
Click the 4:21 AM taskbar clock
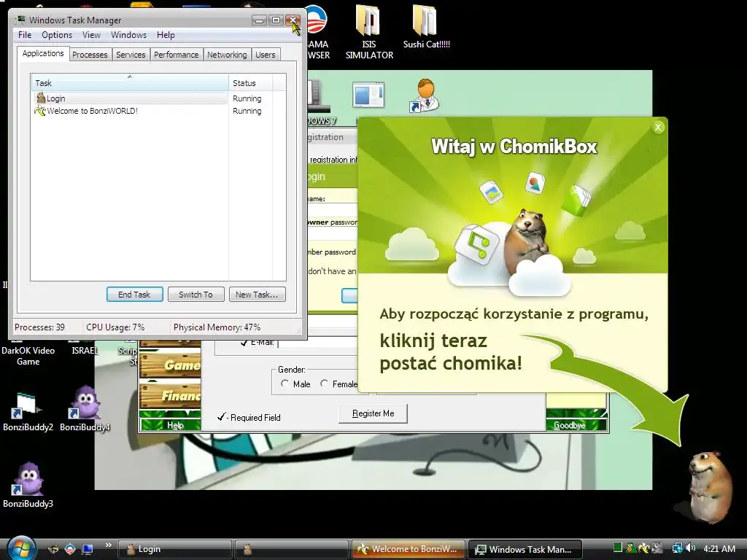719,548
